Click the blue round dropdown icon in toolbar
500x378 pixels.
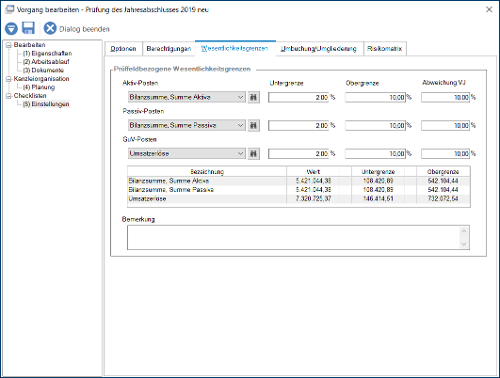click(11, 29)
